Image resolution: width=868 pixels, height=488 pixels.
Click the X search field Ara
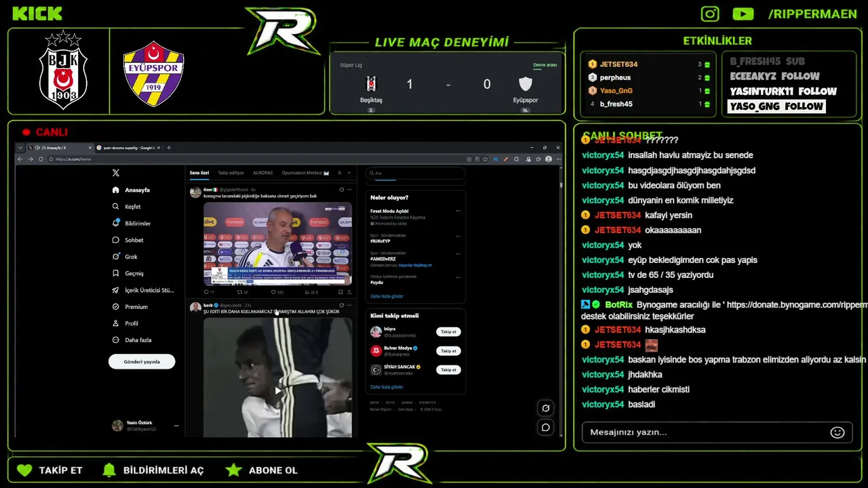pos(416,173)
